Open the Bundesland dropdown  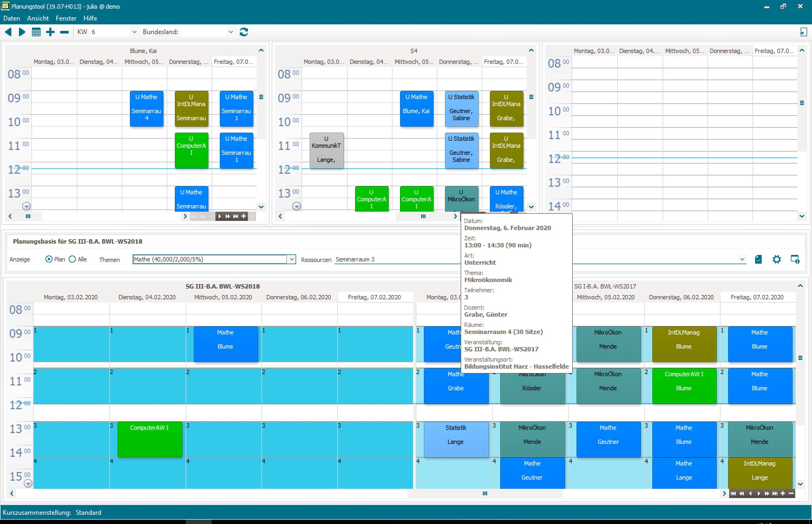tap(231, 32)
